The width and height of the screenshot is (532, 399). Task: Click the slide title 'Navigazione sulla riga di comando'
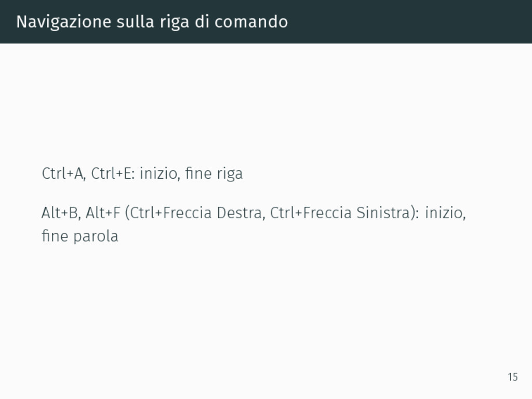coord(152,22)
